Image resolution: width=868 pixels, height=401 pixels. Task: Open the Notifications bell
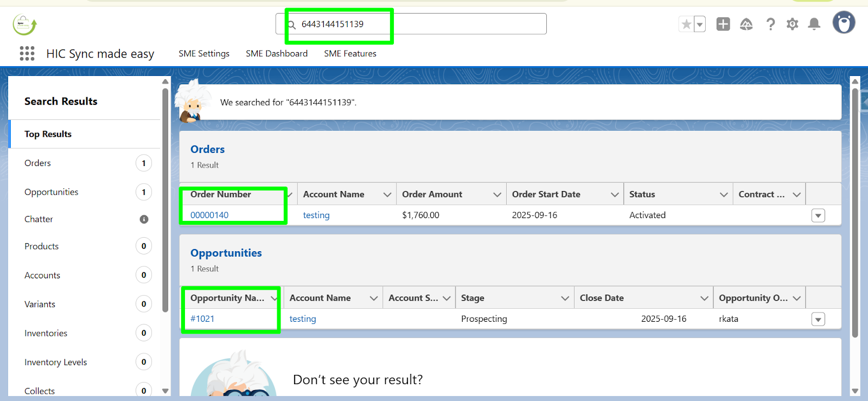(814, 24)
